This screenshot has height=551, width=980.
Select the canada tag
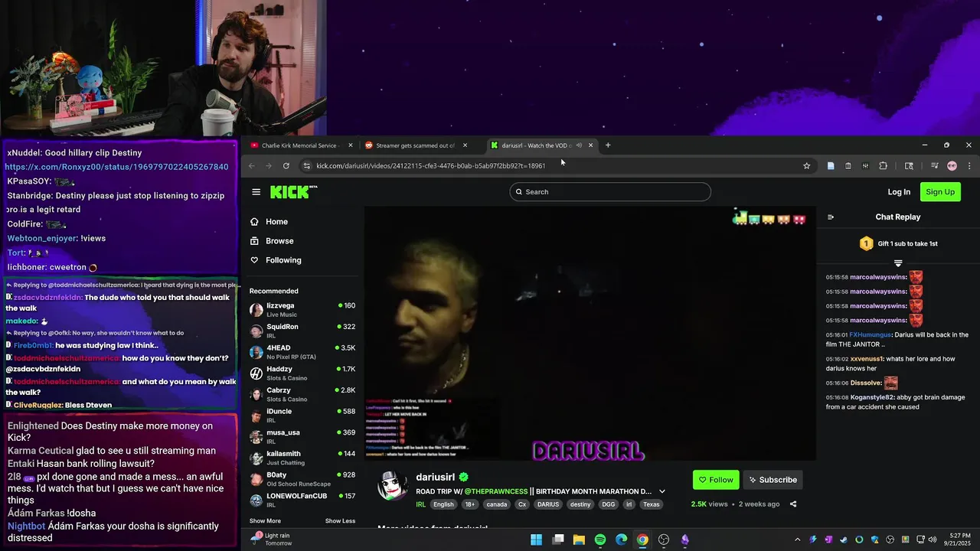[x=497, y=504]
